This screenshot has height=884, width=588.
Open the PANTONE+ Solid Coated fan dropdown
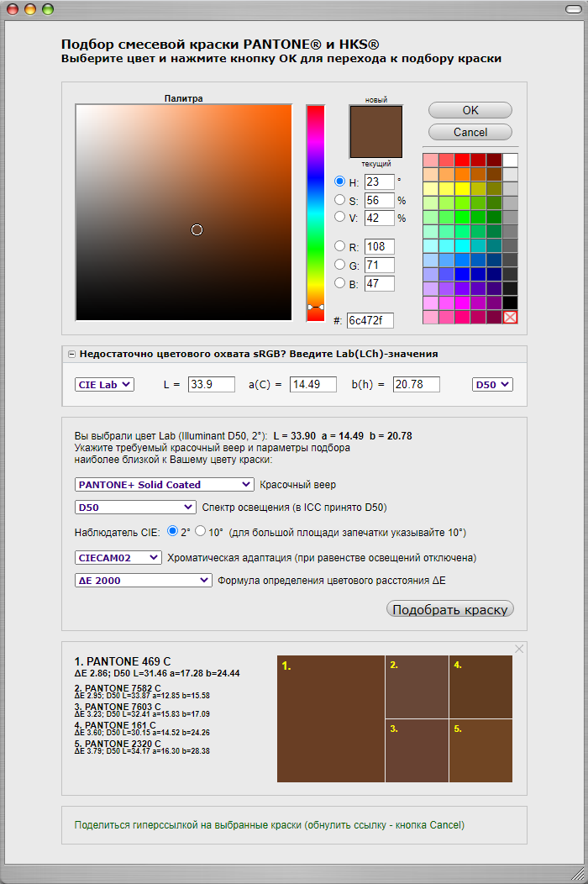tap(165, 484)
